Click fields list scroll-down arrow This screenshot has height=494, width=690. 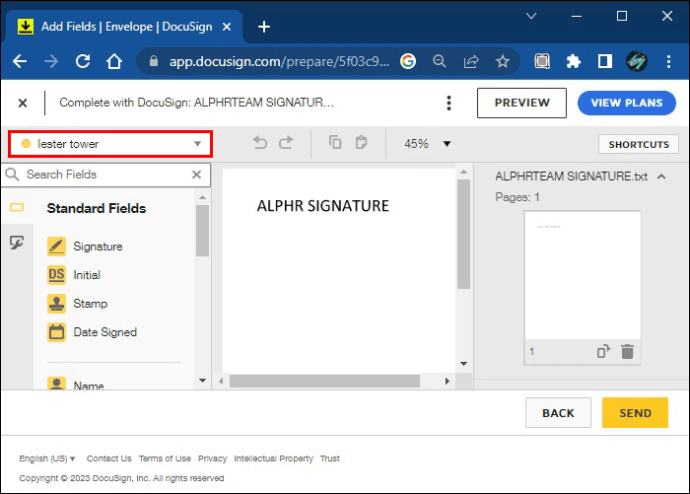point(202,381)
